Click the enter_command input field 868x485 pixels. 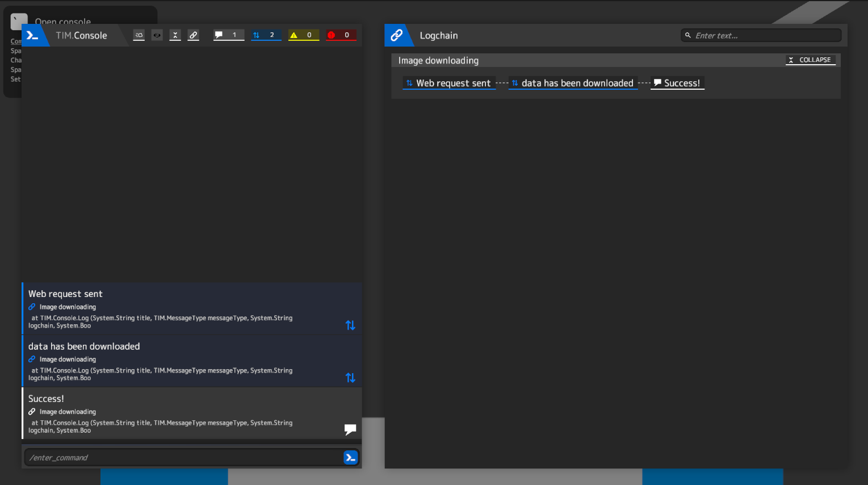coord(182,458)
